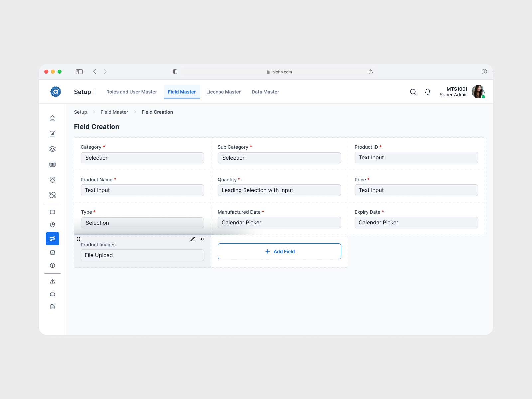Click the highlighted sliders settings sidebar icon
The image size is (532, 399).
(x=52, y=238)
